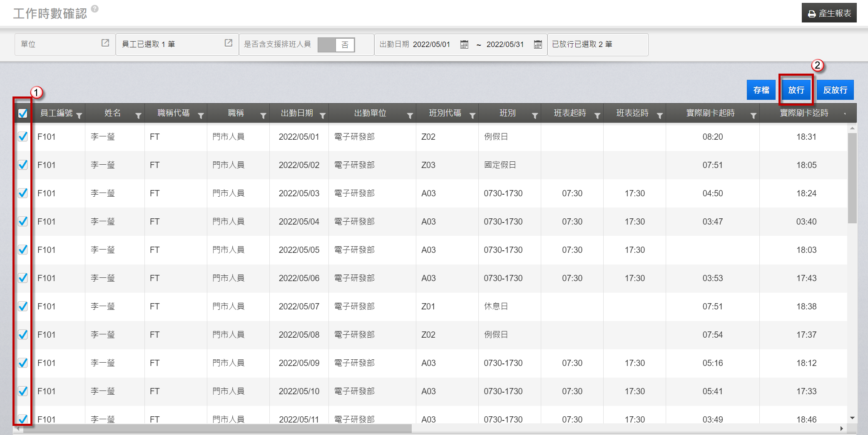This screenshot has width=868, height=435.
Task: Click the 產生報表 button
Action: [829, 13]
